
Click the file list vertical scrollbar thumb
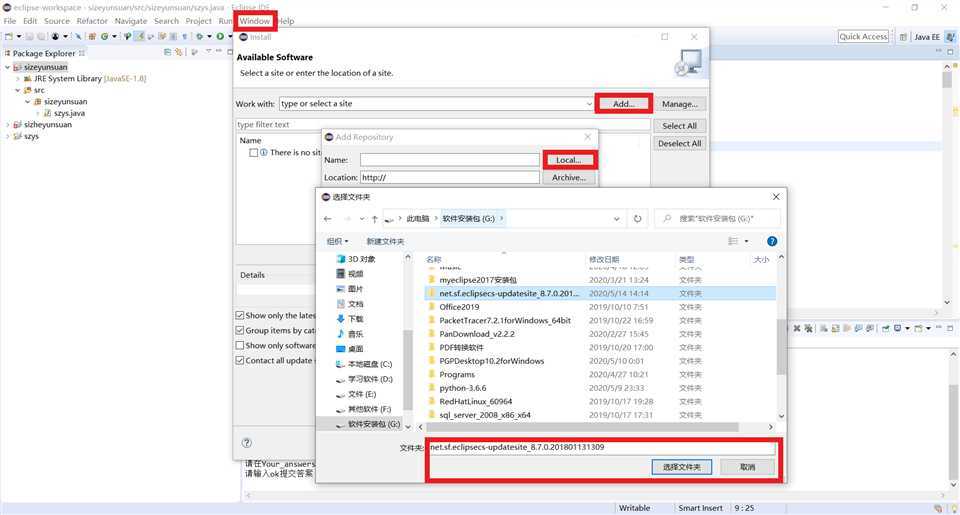click(781, 347)
